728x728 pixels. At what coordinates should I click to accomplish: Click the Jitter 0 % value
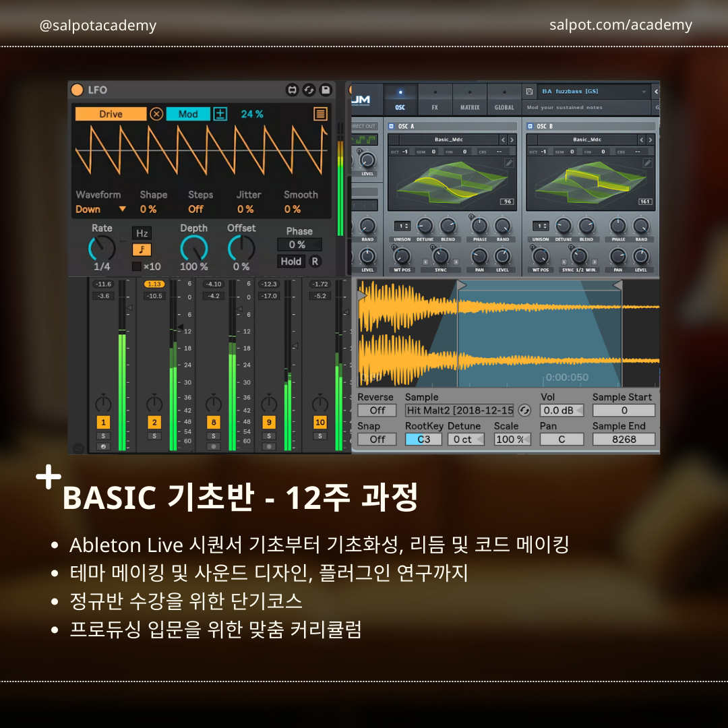pos(245,209)
